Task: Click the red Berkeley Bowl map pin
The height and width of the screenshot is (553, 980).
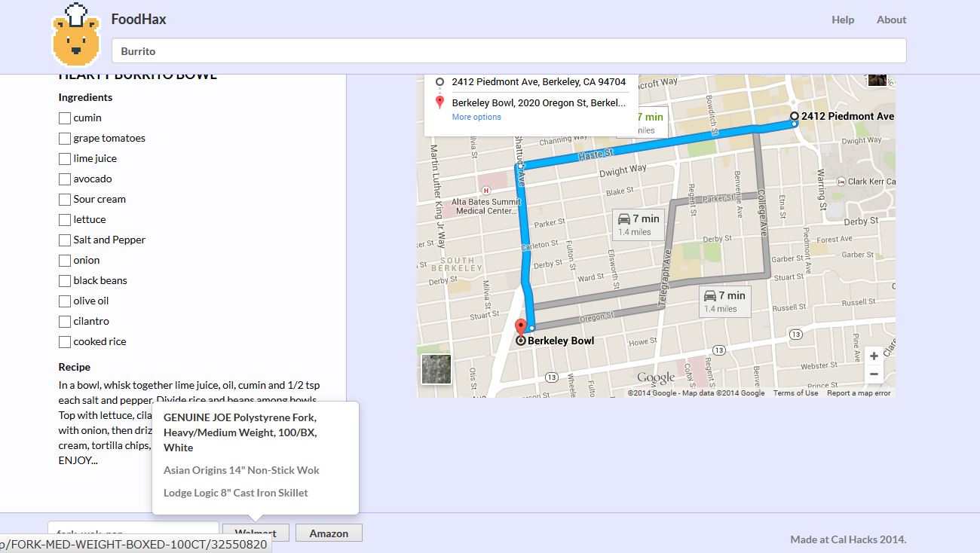Action: point(520,328)
